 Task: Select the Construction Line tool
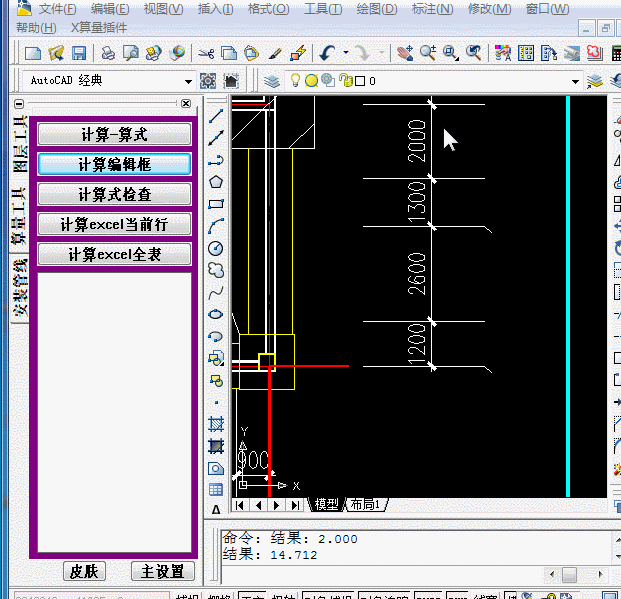pyautogui.click(x=216, y=138)
